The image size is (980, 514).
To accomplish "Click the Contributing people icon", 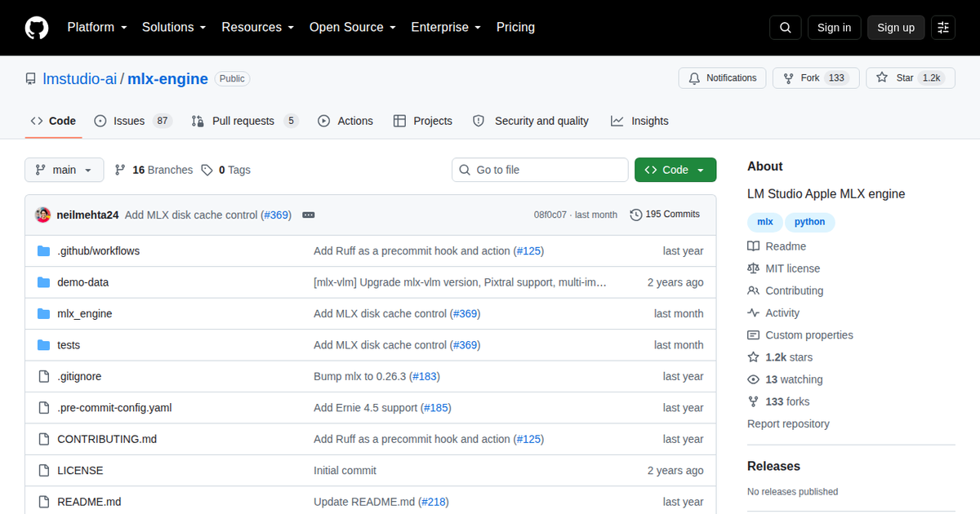I will pyautogui.click(x=753, y=290).
